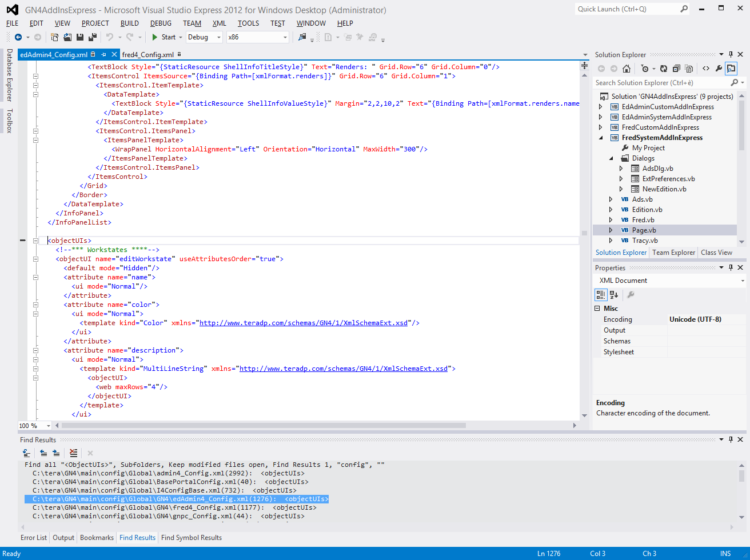The height and width of the screenshot is (560, 750).
Task: Toggle Preview Selected Items in Solution Explorer
Action: [731, 69]
